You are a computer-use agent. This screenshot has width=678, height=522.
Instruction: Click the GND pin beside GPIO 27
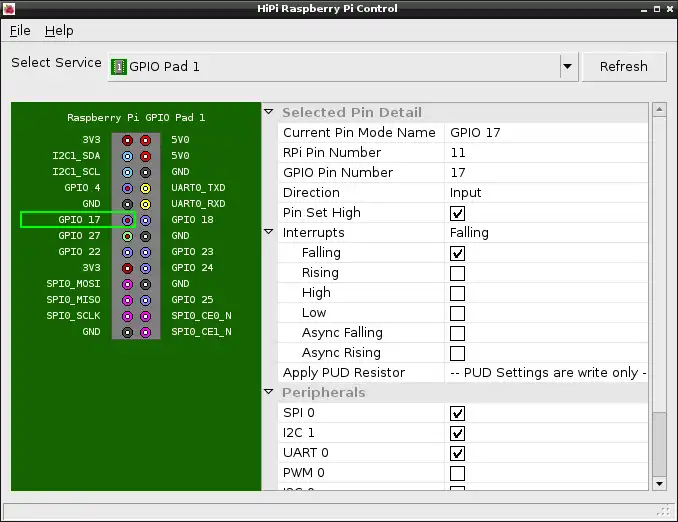point(146,236)
